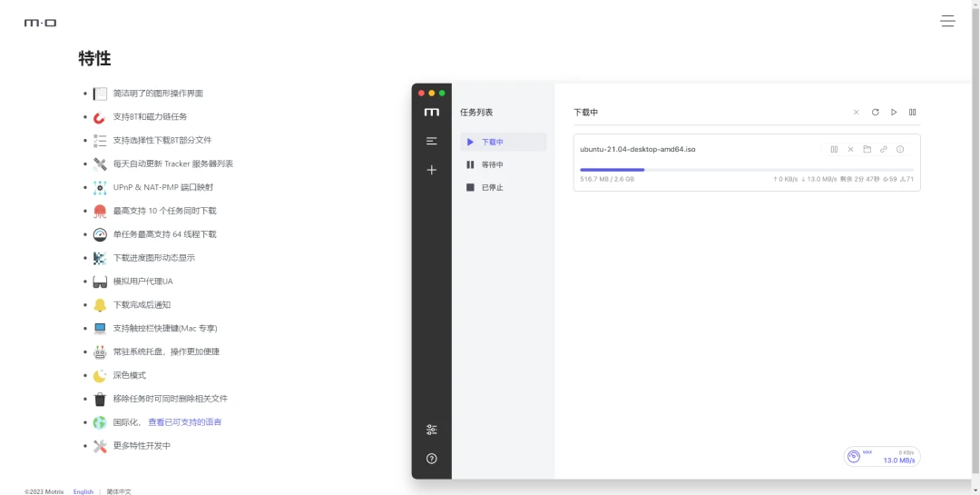Viewport: 980px width, 495px height.
Task: Click the octopus icon for 10 个任务
Action: (100, 211)
